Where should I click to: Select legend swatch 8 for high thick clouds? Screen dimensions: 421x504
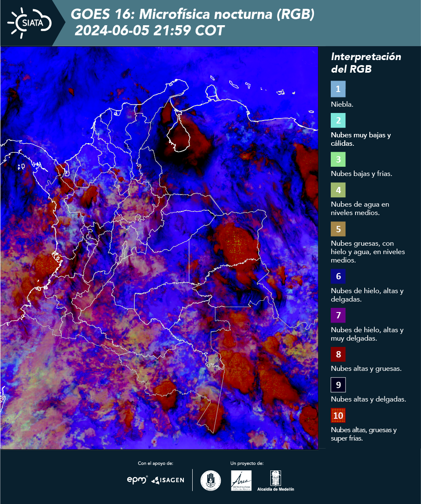coord(338,354)
